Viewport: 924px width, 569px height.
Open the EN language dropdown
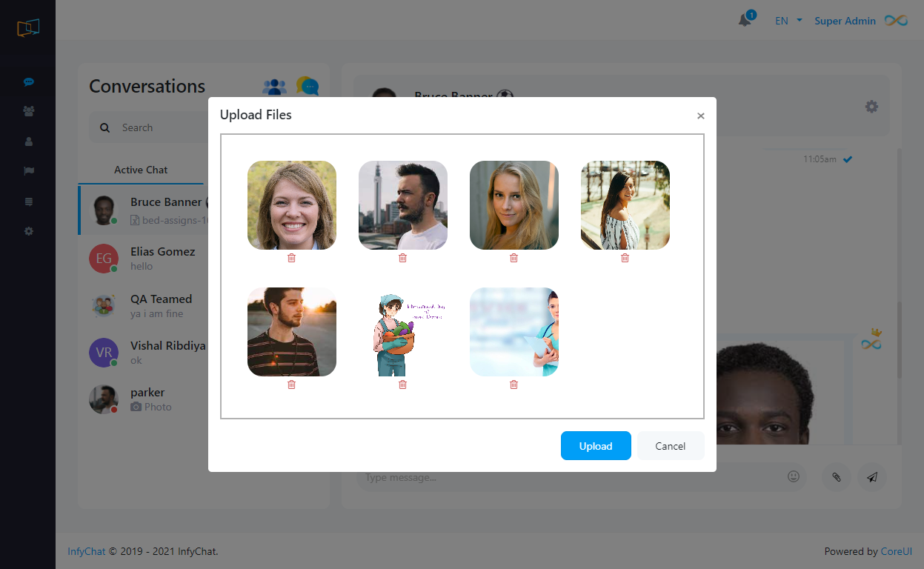point(787,21)
